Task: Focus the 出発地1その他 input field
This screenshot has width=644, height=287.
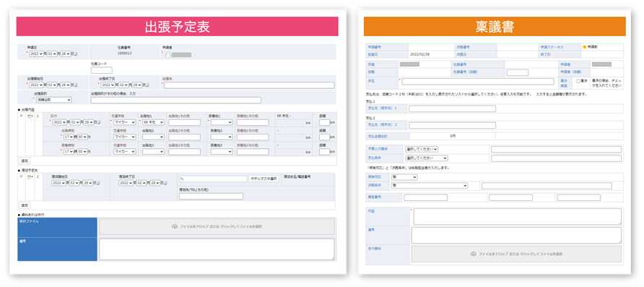Action: (x=184, y=122)
